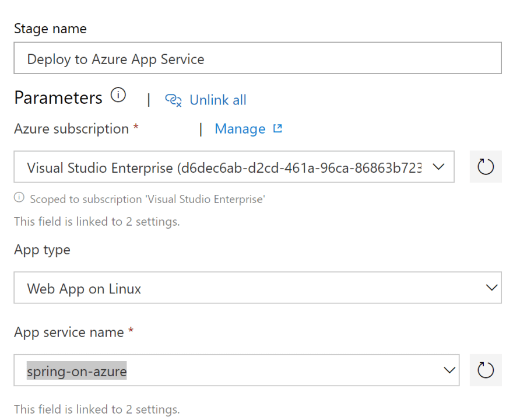Open the Manage subscriptions link
Viewport: 513px width, 420px height.
(240, 129)
